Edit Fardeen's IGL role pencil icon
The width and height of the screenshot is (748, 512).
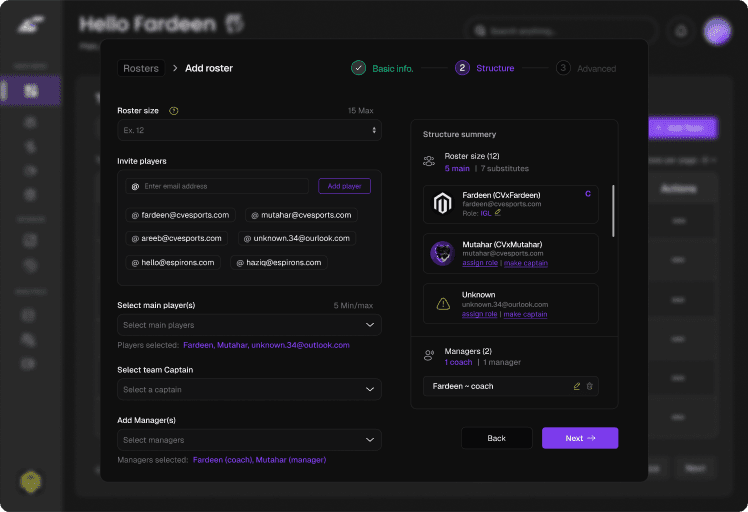(498, 212)
